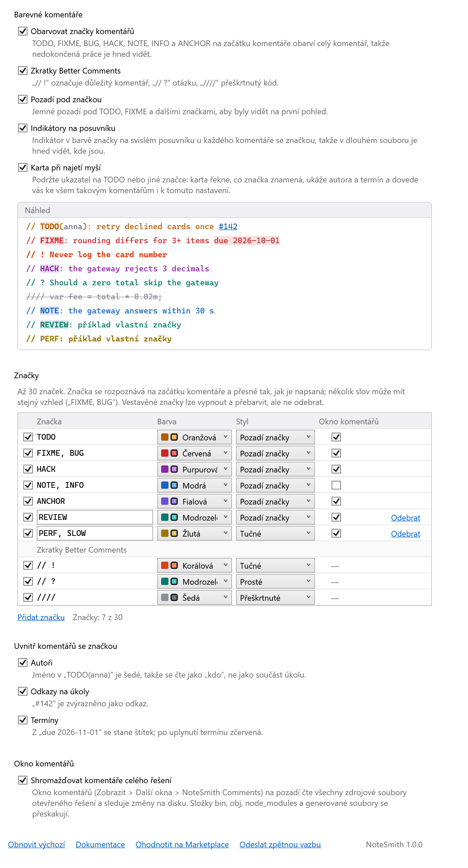Open the Prosté style dropdown for // ?
Image resolution: width=468 pixels, height=868 pixels.
(275, 582)
